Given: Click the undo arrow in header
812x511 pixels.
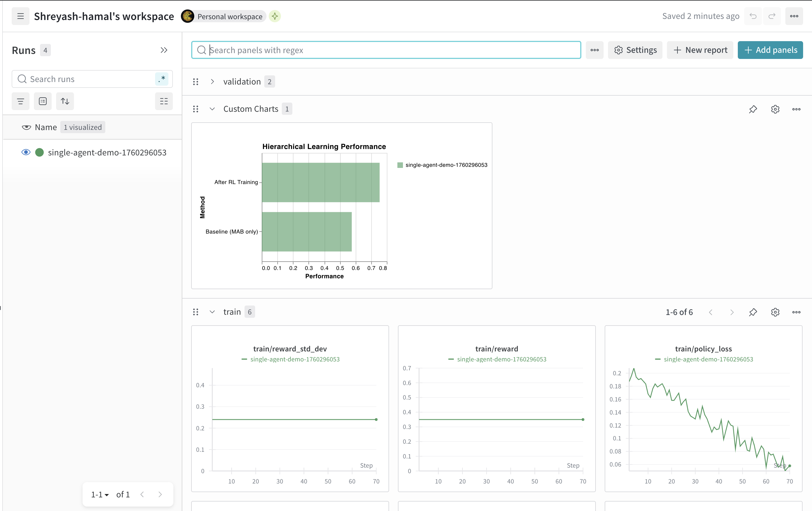Looking at the screenshot, I should click(x=753, y=16).
